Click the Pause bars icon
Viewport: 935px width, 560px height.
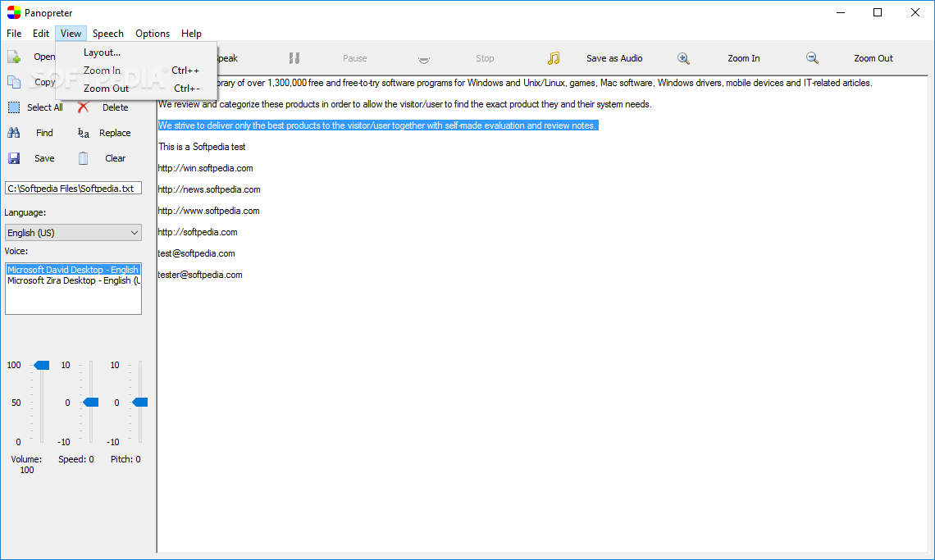294,58
